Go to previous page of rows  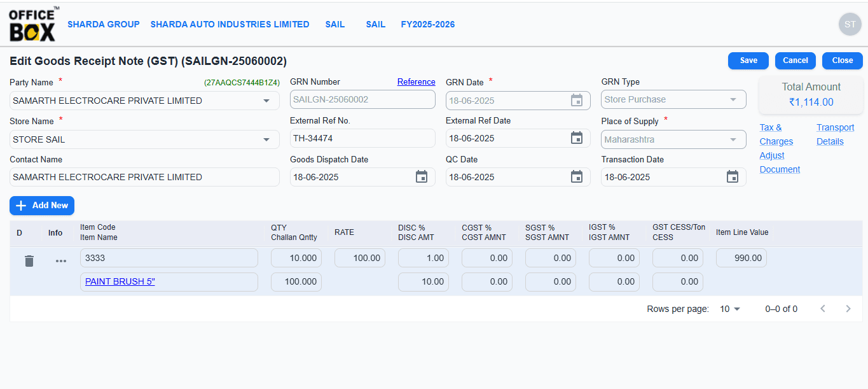[823, 309]
